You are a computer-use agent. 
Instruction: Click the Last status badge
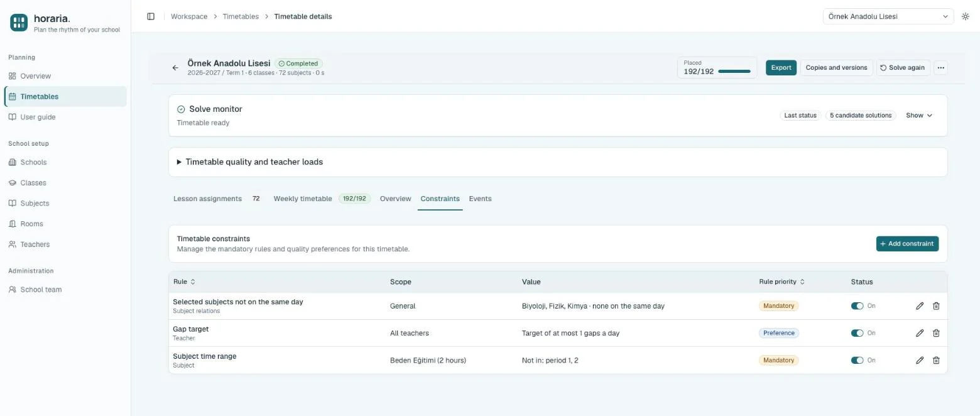[800, 116]
